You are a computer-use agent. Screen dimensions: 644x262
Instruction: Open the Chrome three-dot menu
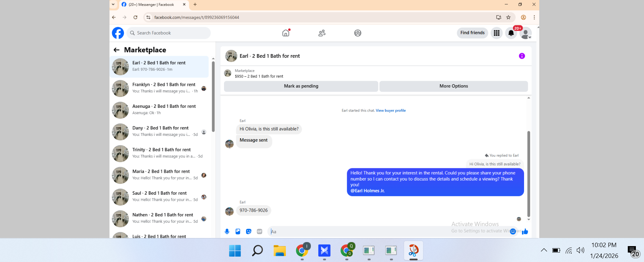[534, 17]
